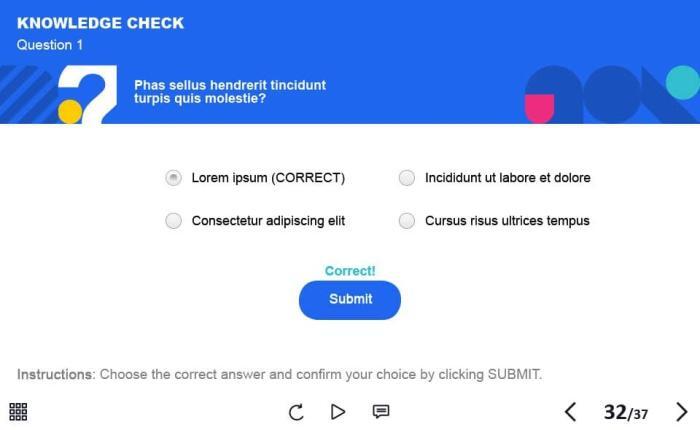The height and width of the screenshot is (430, 700).
Task: Go to the previous slide arrow
Action: [570, 412]
